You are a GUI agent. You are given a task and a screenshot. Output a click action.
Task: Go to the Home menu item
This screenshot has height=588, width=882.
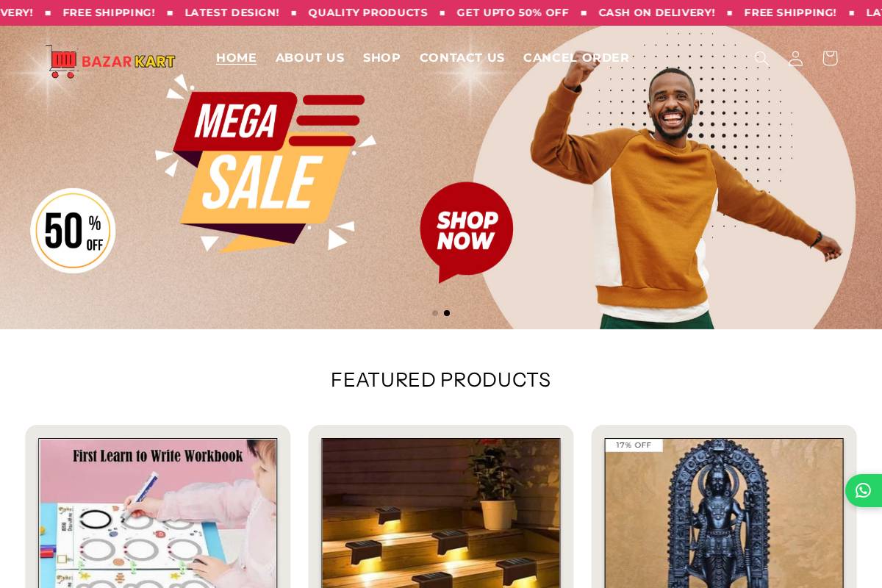(236, 58)
